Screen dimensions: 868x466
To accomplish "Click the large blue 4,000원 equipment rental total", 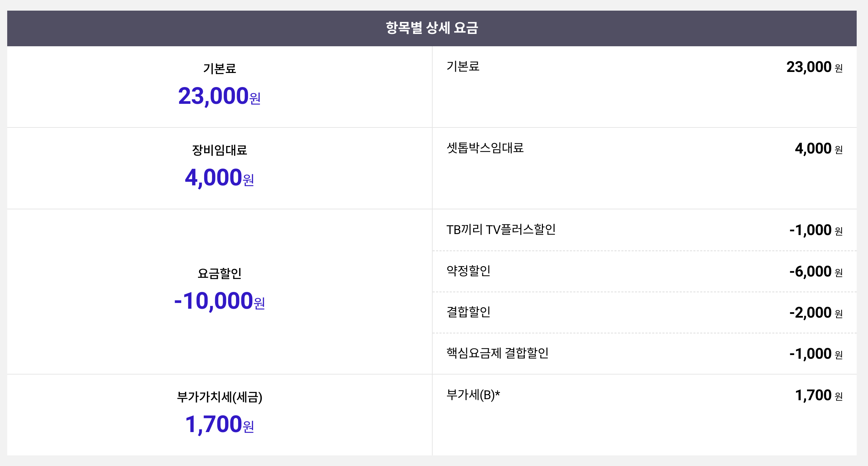I will click(219, 178).
